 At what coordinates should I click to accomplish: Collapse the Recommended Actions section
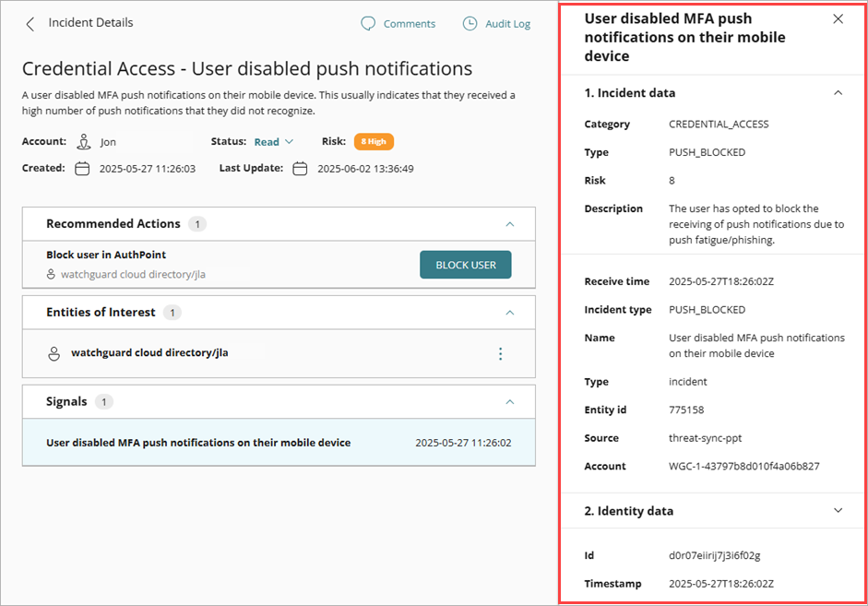point(510,223)
